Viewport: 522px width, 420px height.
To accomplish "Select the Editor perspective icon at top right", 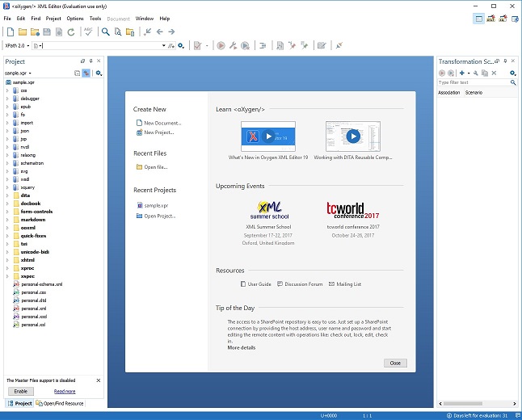I will point(478,19).
